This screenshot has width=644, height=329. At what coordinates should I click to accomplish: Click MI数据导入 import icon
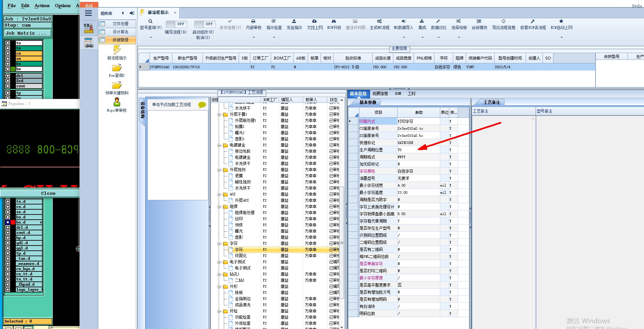(x=403, y=21)
